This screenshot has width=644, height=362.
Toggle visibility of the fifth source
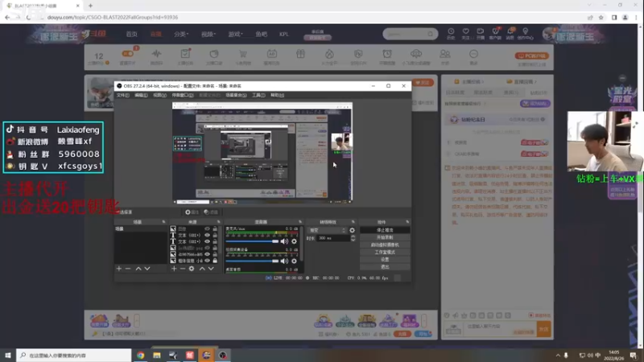point(207,254)
